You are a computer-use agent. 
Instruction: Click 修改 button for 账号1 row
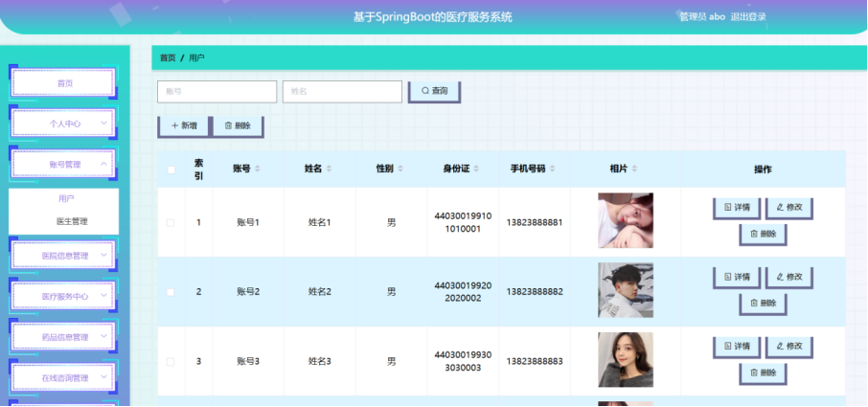(x=789, y=208)
